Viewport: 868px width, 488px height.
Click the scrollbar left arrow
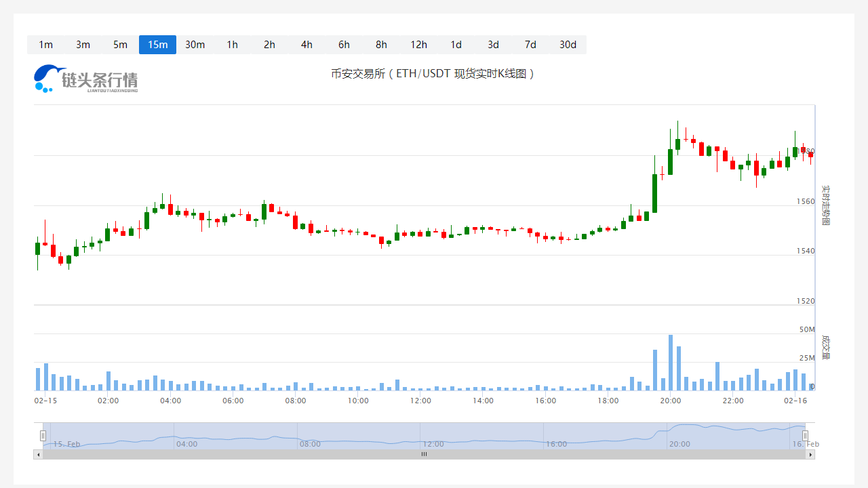[38, 455]
